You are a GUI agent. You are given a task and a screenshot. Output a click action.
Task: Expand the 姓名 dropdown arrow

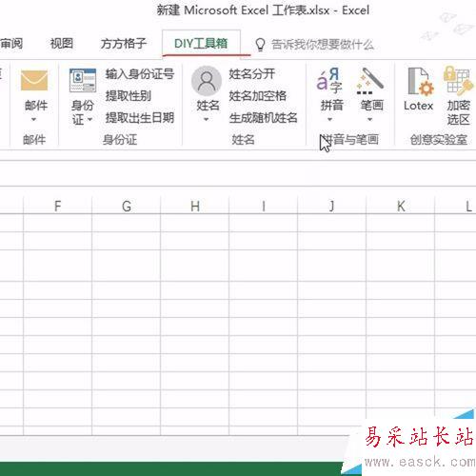click(207, 120)
